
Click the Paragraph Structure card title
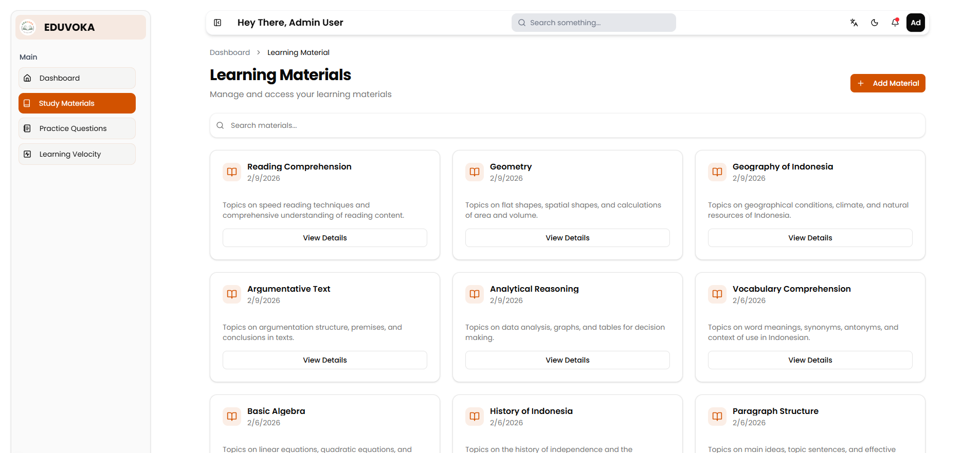[x=775, y=411]
